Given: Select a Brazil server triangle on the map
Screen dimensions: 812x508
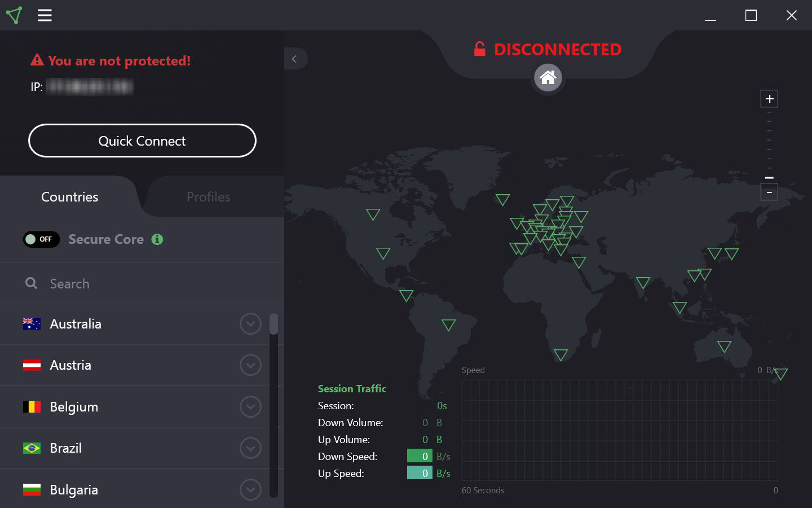Looking at the screenshot, I should pos(448,325).
